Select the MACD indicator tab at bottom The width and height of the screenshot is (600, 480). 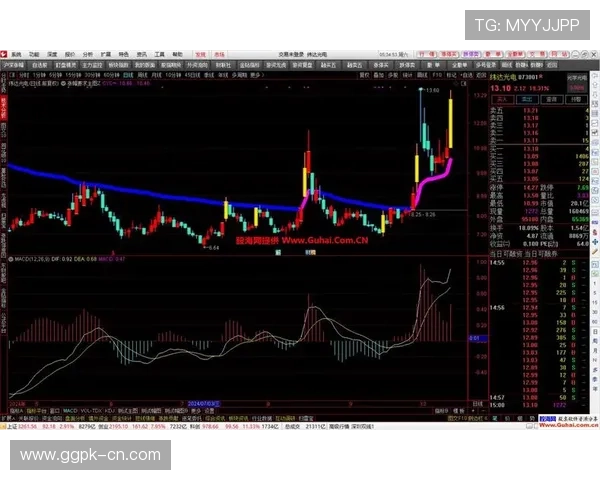coord(70,411)
